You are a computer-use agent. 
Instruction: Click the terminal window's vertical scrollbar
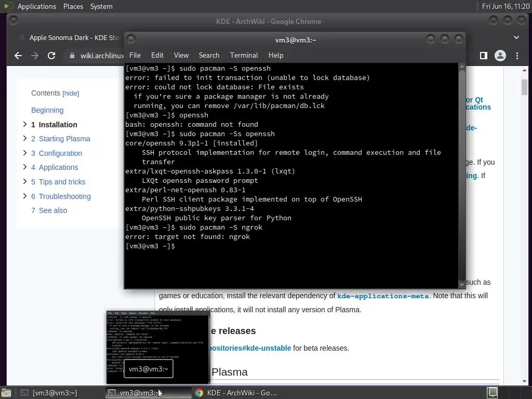click(461, 176)
